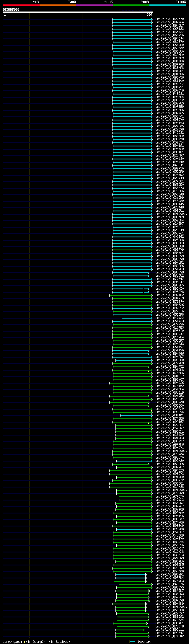Viewport: 189px width, 644px height.
Task: Click the cyan alignment bar of UniRef100_C5XNU0
Action: coord(132,45)
